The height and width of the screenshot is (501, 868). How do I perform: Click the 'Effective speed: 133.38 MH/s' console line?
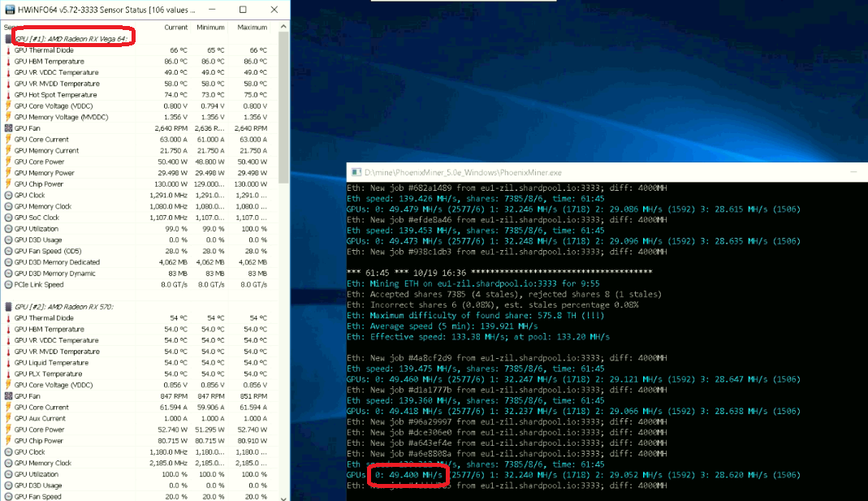pyautogui.click(x=478, y=337)
